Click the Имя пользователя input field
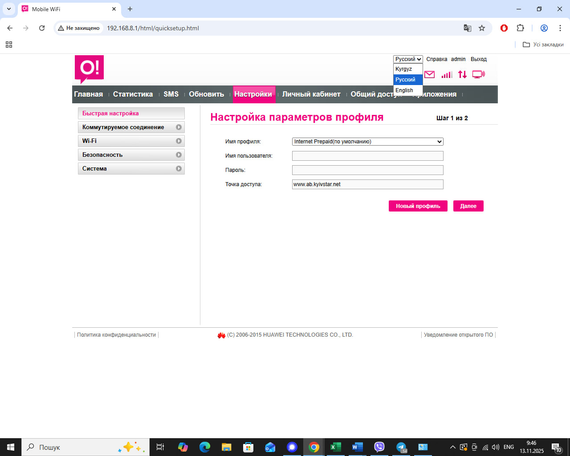Image resolution: width=570 pixels, height=456 pixels. coord(368,156)
